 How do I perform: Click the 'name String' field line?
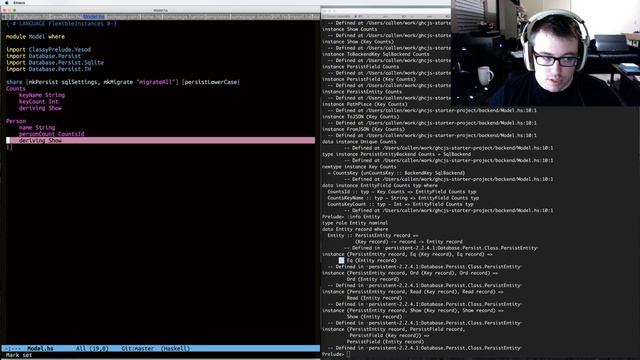point(37,128)
